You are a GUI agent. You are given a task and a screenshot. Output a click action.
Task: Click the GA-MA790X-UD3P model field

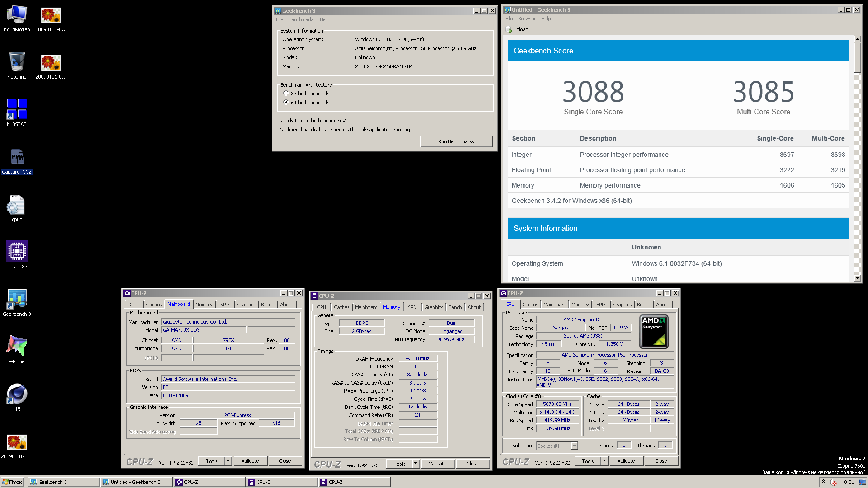click(x=204, y=330)
